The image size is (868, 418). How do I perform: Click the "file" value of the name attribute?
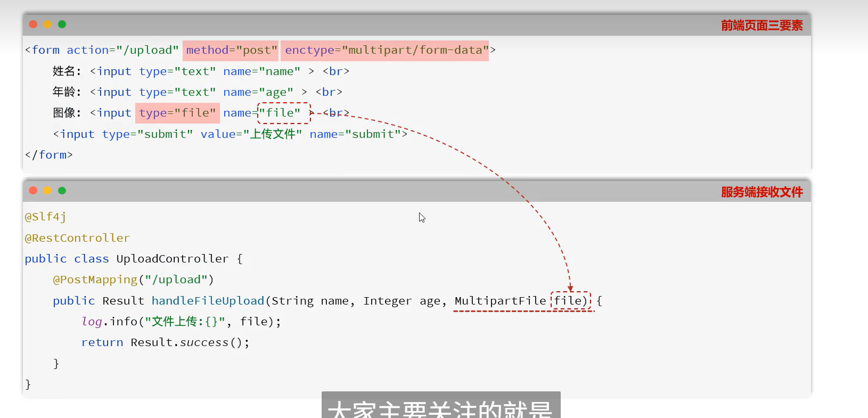point(283,113)
